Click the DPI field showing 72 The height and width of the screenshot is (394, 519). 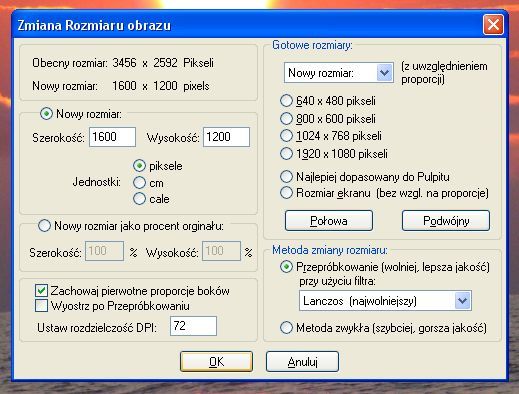(193, 326)
